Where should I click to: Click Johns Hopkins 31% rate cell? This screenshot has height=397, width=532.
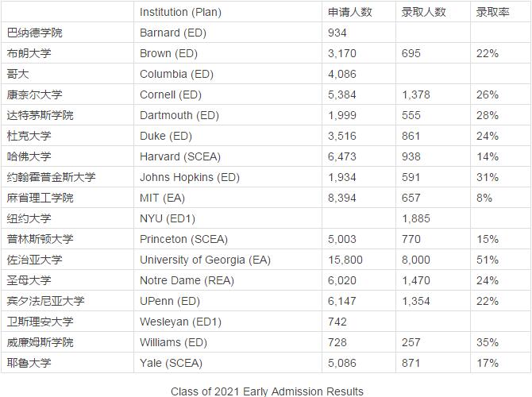coord(488,177)
